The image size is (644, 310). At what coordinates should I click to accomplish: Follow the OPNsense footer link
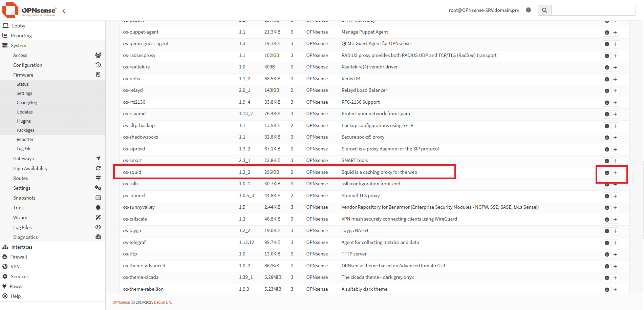tap(121, 302)
